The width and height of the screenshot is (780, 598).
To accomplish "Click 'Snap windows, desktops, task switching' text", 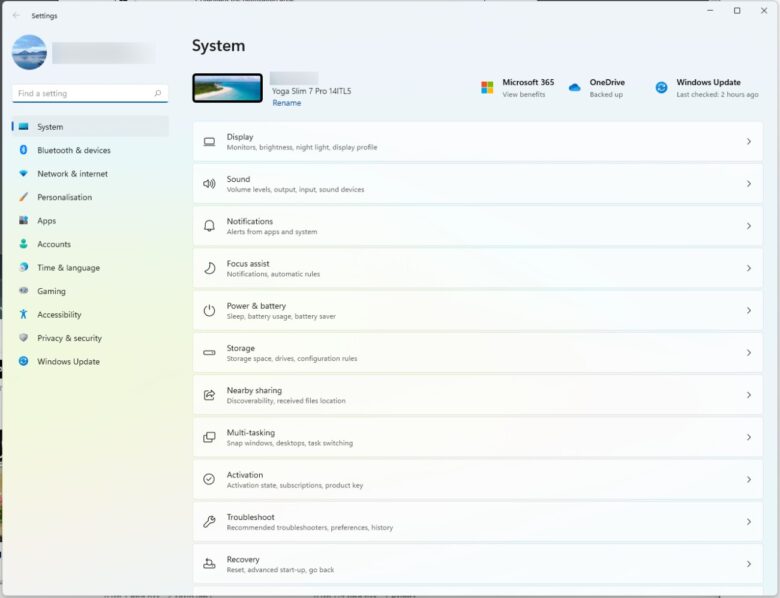I will coord(290,443).
